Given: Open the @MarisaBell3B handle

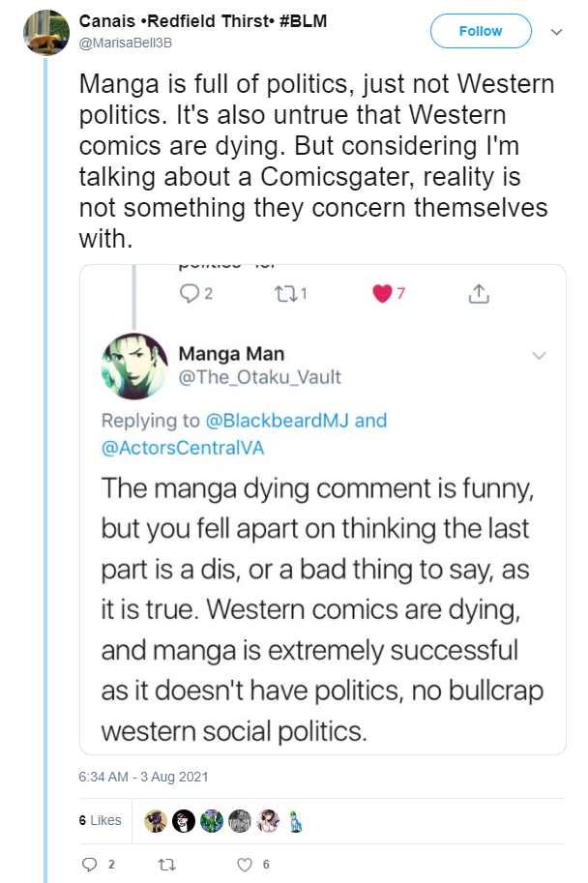Looking at the screenshot, I should (x=126, y=43).
